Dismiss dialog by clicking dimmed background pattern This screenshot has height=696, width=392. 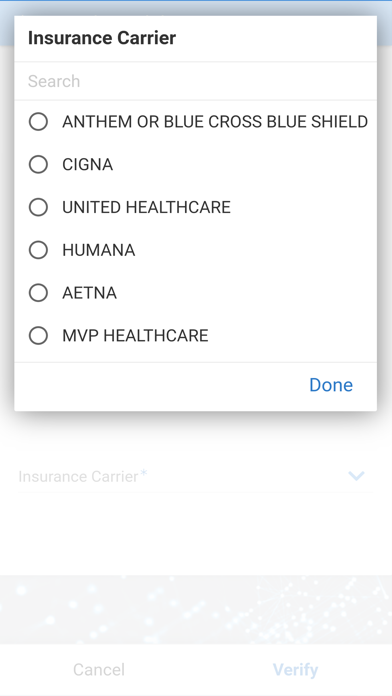coord(195,609)
